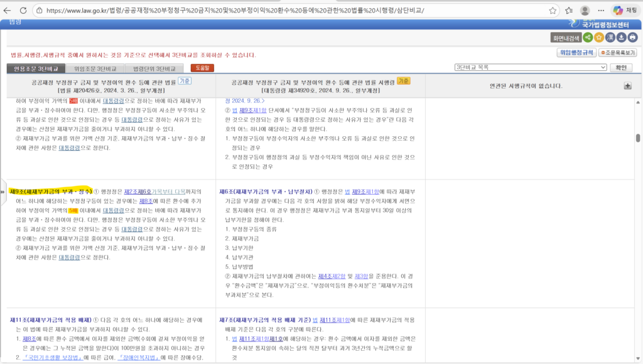Print the comparison using the printer icon
Screen dimensions: 643x364
tap(631, 39)
